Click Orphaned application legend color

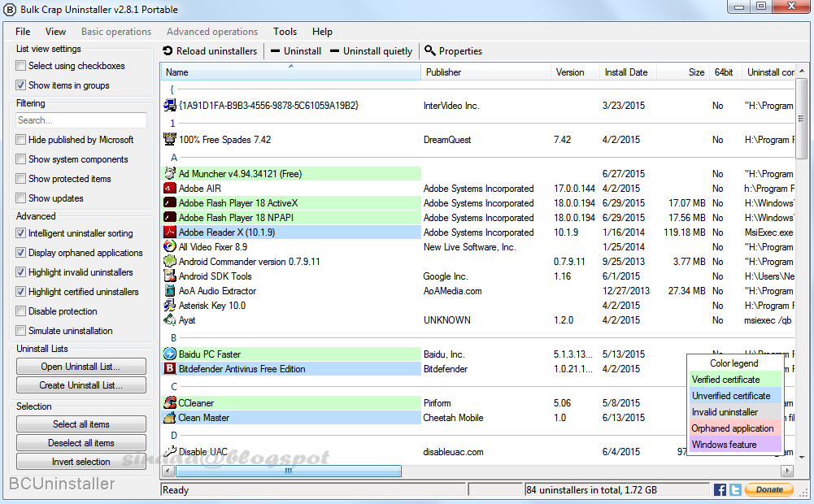tap(736, 428)
